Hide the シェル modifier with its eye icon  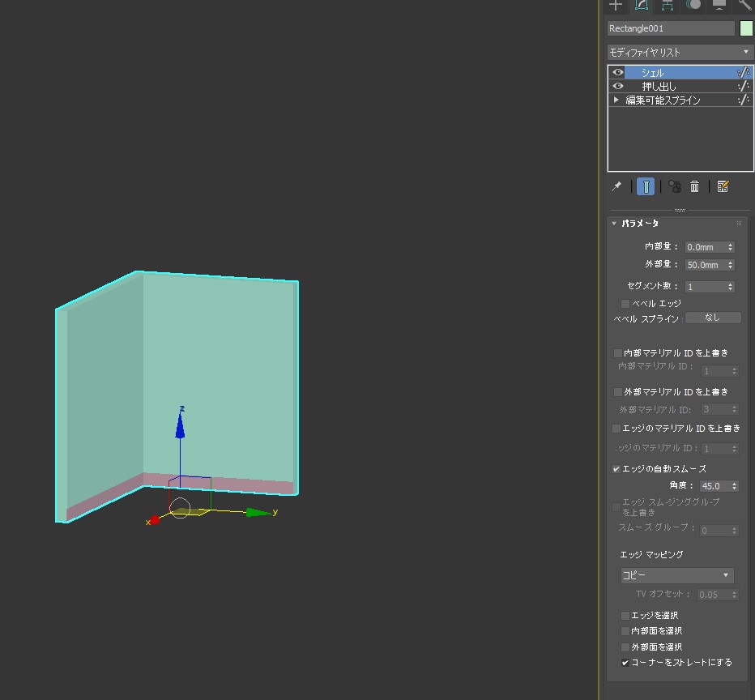click(618, 72)
